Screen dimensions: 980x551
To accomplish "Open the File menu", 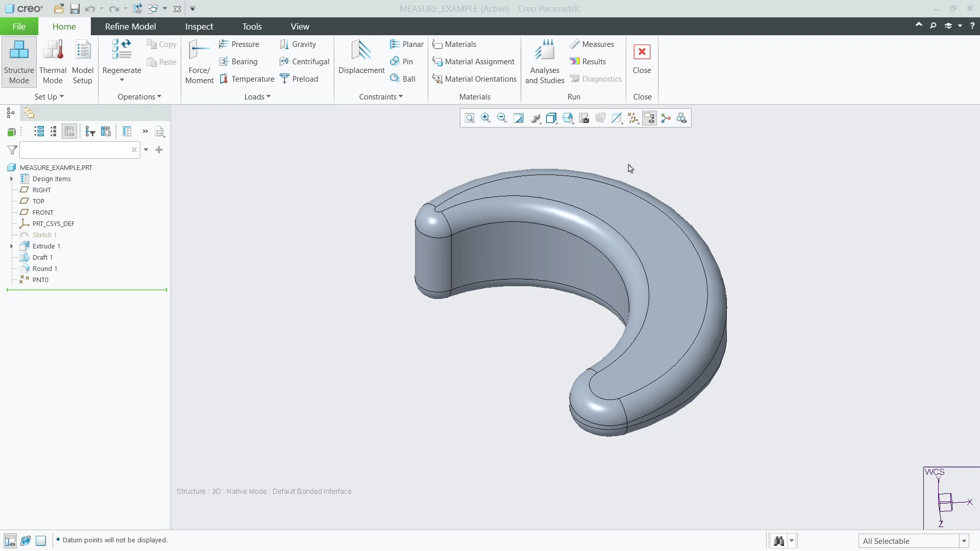I will pos(19,27).
